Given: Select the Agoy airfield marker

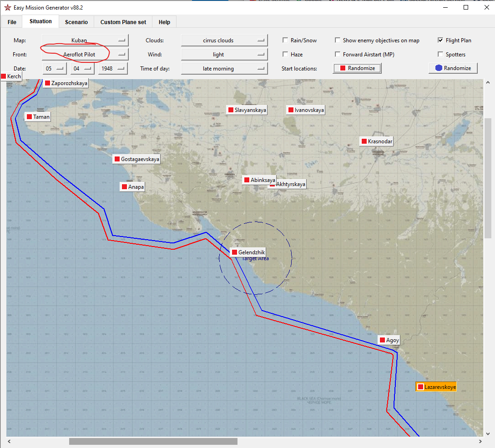Looking at the screenshot, I should click(382, 340).
